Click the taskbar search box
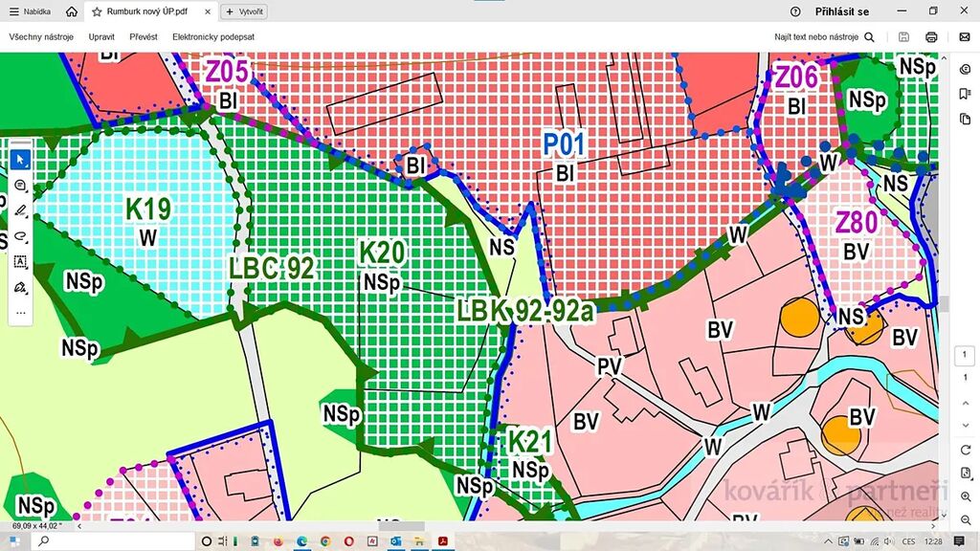 click(111, 541)
